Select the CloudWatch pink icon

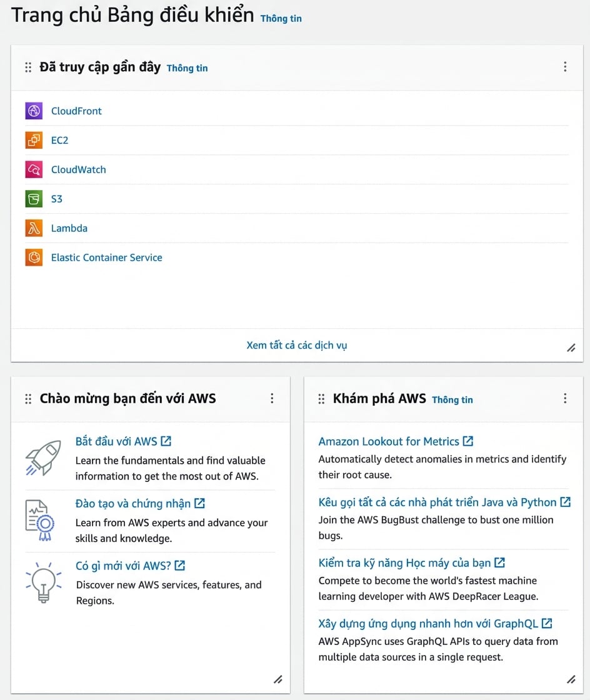click(x=34, y=169)
